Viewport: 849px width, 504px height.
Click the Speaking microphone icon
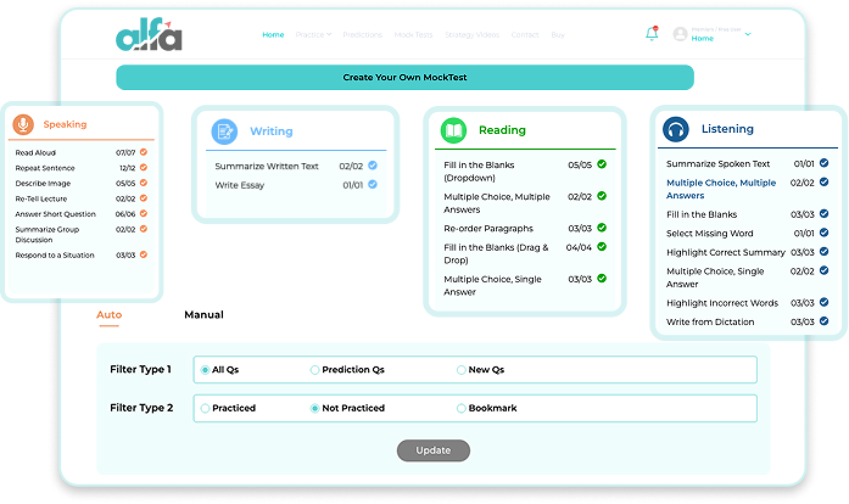23,124
